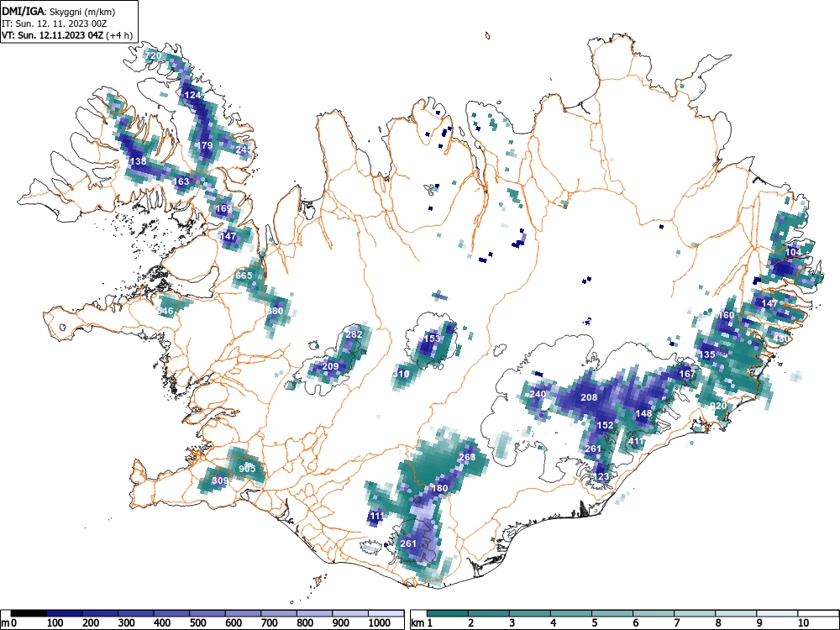
Task: Click the 148 visibility value label
Action: (x=643, y=413)
